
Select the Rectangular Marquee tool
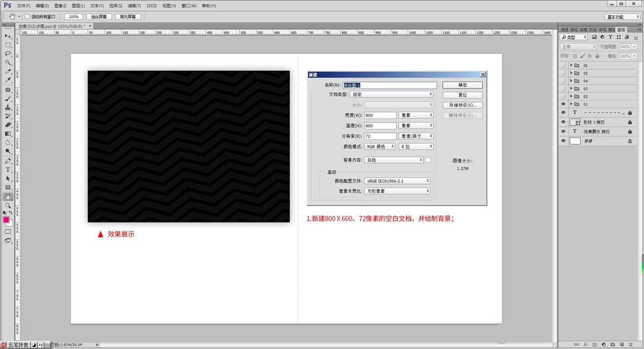8,45
